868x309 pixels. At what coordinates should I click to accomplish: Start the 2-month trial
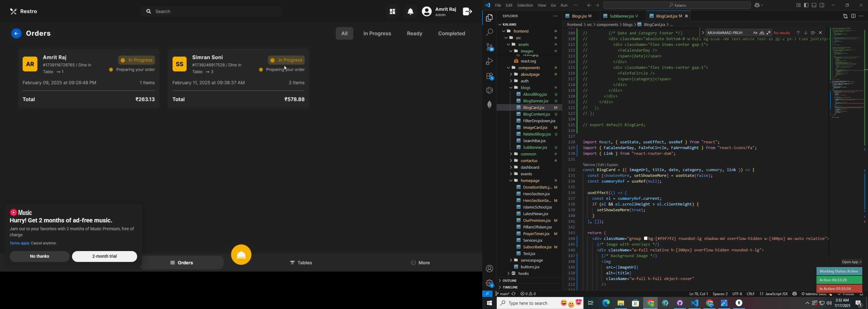point(105,257)
